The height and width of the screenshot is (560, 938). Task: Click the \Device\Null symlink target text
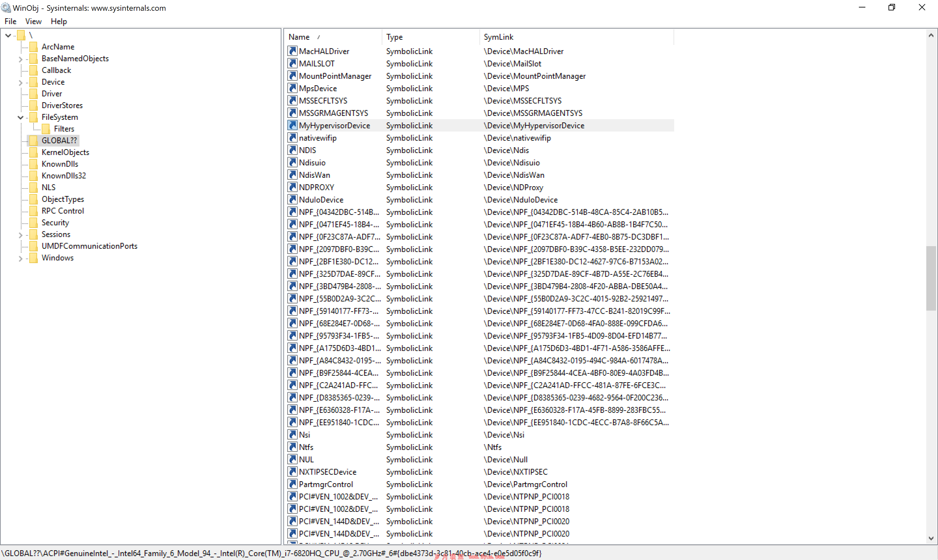(505, 460)
